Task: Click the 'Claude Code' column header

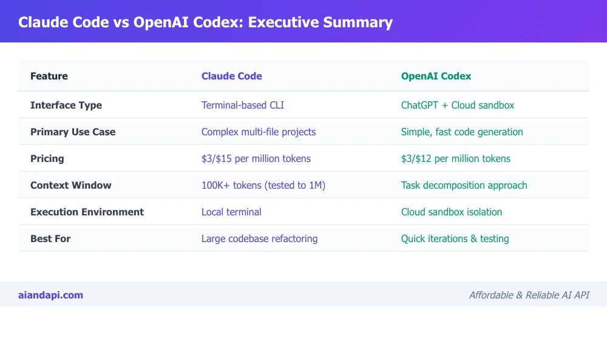Action: 231,76
